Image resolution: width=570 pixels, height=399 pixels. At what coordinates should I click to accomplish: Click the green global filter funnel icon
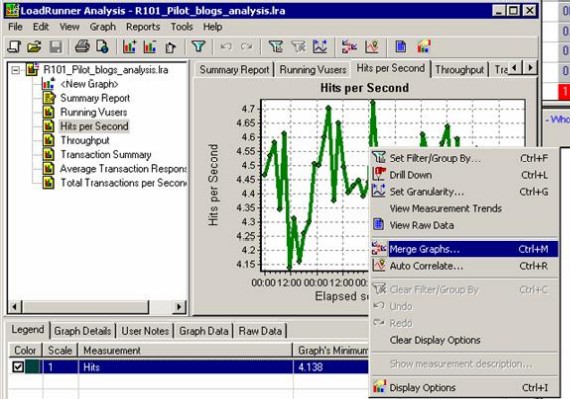coord(198,46)
